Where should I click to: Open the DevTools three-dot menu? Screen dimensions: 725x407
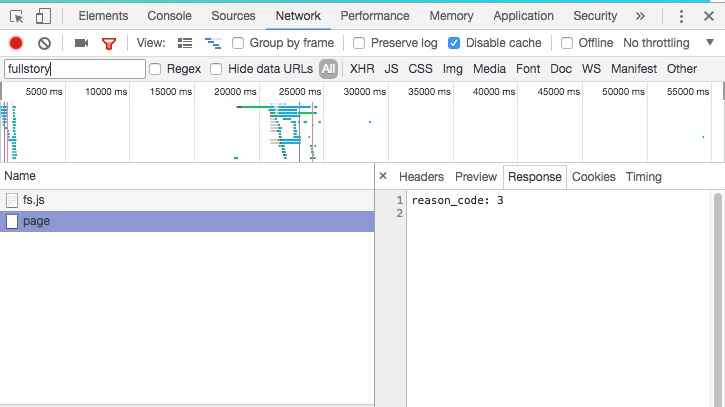(x=681, y=16)
